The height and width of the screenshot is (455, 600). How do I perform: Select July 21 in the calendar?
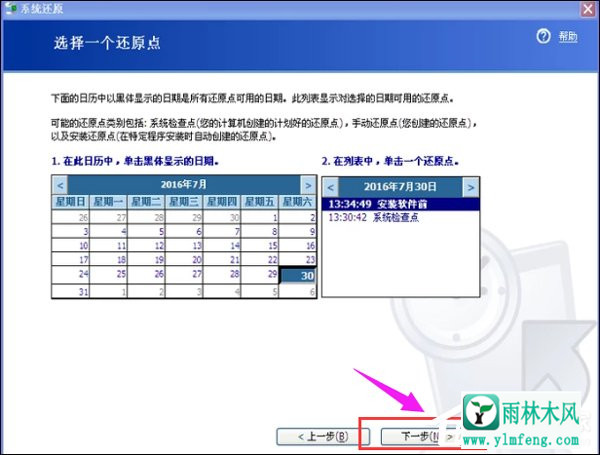point(222,259)
